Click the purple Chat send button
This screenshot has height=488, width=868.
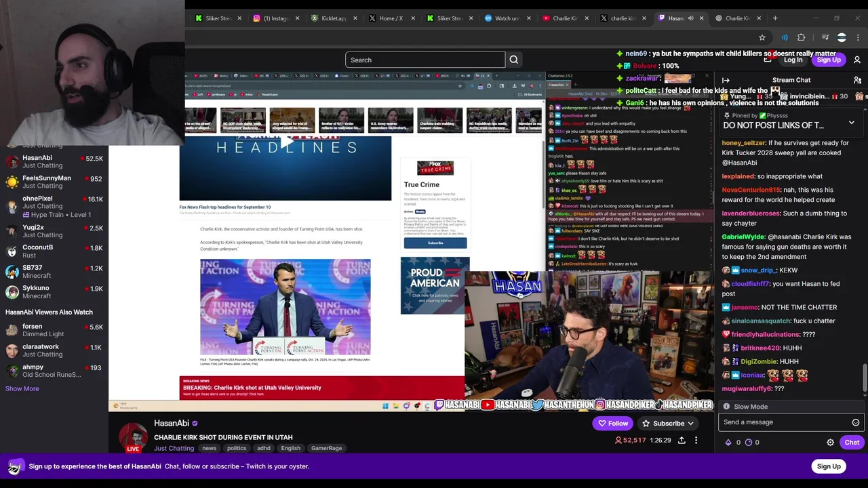tap(852, 443)
